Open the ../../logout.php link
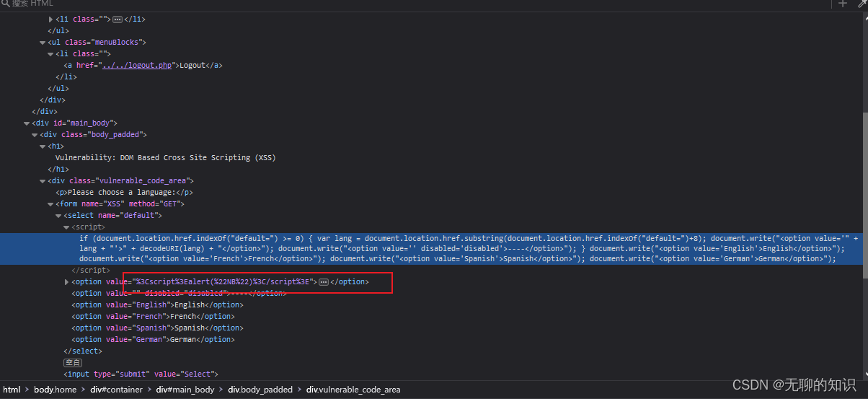868x399 pixels. pyautogui.click(x=137, y=65)
